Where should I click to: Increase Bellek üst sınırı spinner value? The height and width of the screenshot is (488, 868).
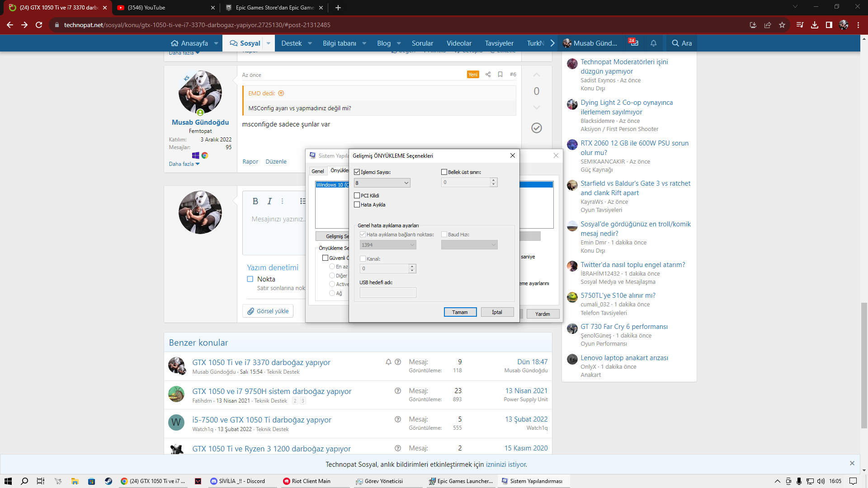coord(494,180)
